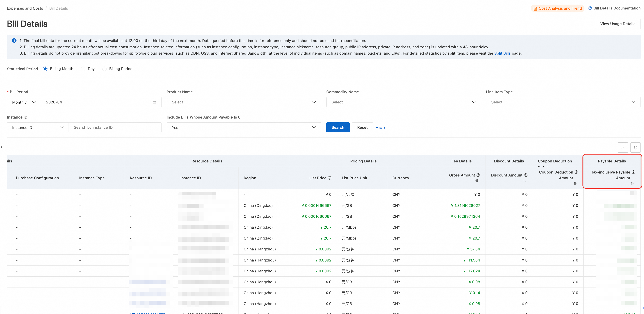Screen dimensions: 644x314
Task: Click the Search button
Action: [x=338, y=127]
